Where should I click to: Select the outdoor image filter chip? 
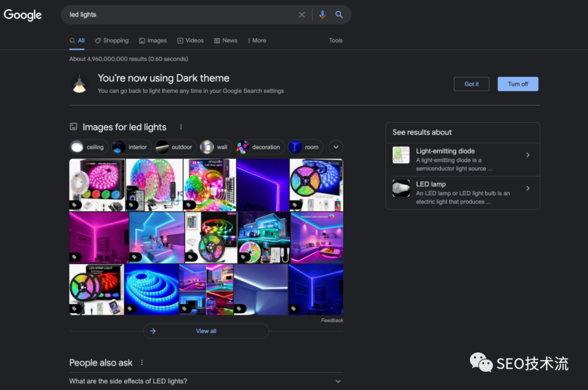click(x=174, y=147)
